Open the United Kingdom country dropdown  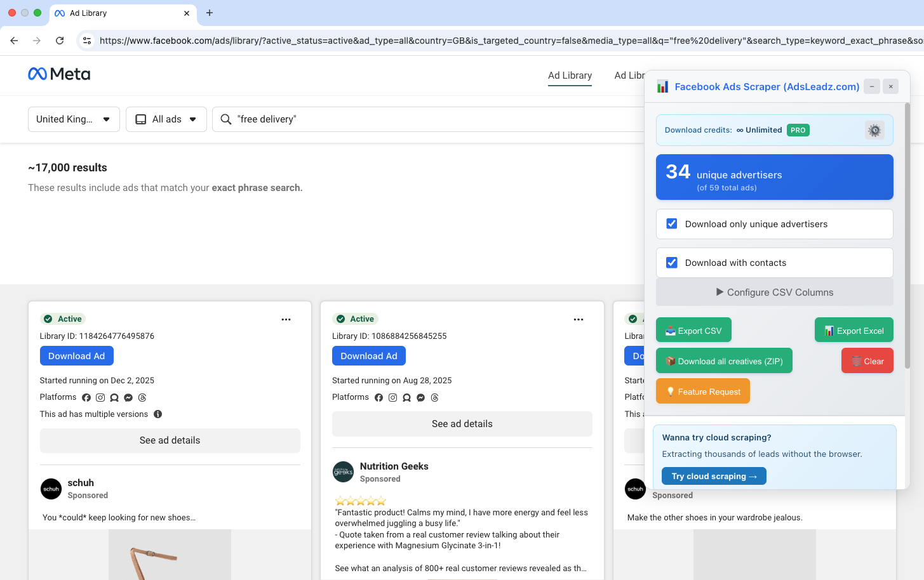click(74, 119)
